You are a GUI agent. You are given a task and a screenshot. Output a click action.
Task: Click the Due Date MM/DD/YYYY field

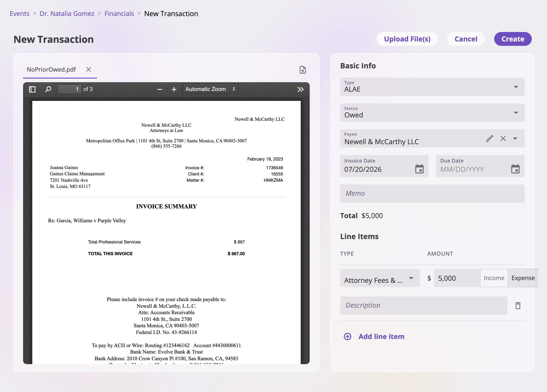tap(480, 166)
